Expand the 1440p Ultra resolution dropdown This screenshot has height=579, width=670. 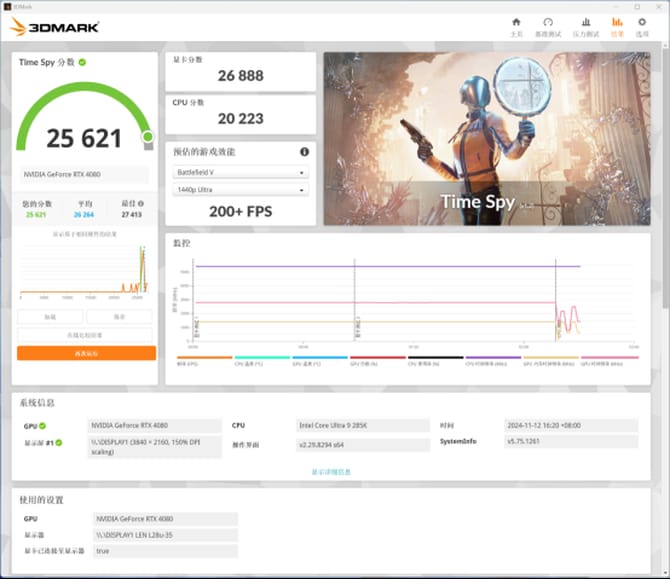(x=240, y=190)
